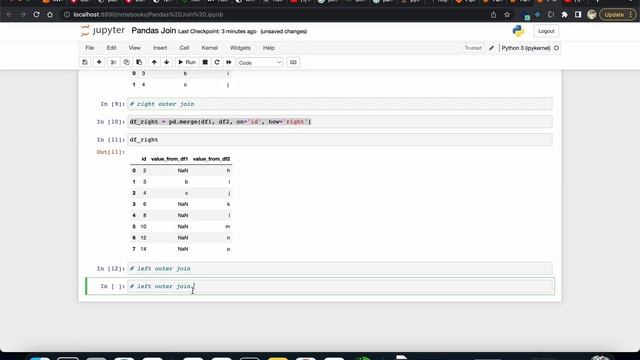Toggle the browser side panel icon
640x360 pixels.
pyautogui.click(x=578, y=15)
